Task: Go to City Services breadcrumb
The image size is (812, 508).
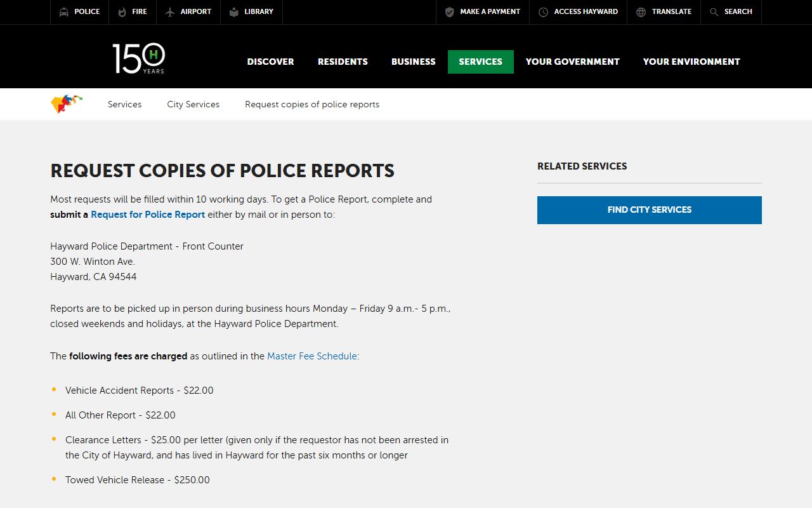Action: [x=193, y=104]
